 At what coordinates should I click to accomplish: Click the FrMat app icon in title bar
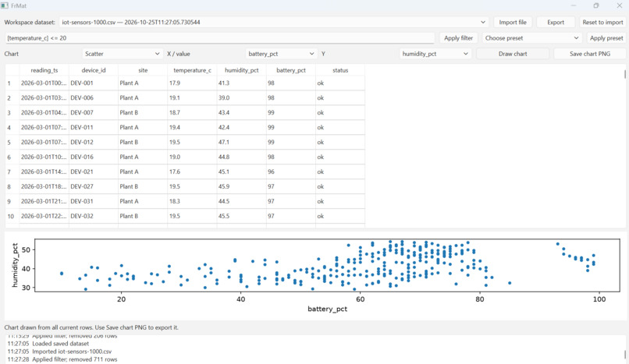5,5
